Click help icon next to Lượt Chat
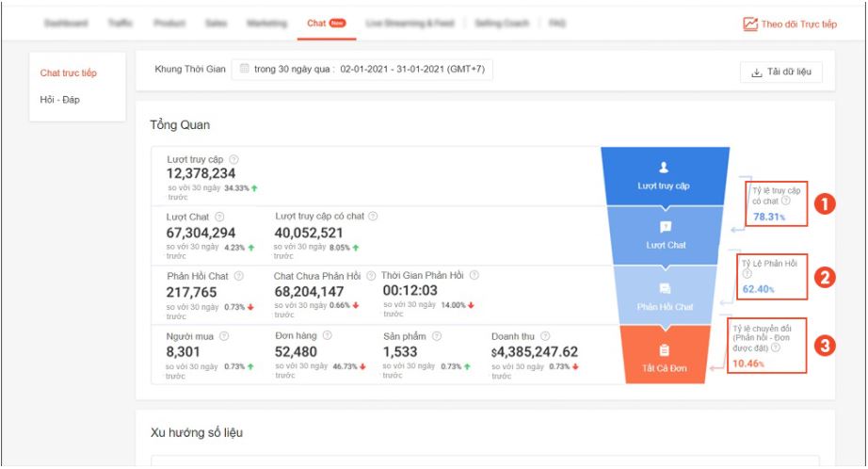 pos(219,217)
